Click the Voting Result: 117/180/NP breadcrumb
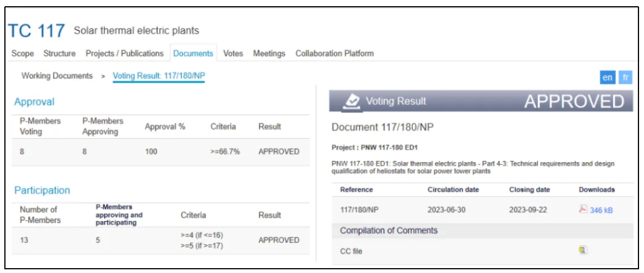 click(158, 75)
